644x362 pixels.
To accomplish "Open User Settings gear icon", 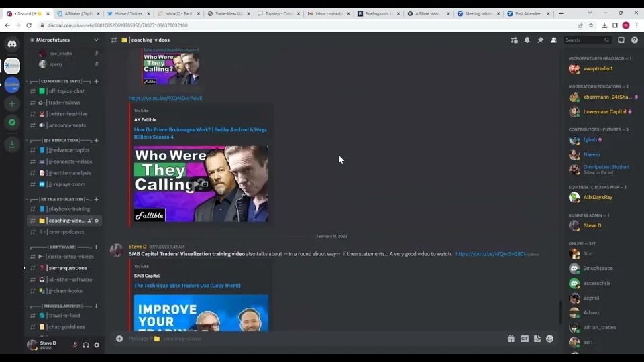I will [97, 345].
